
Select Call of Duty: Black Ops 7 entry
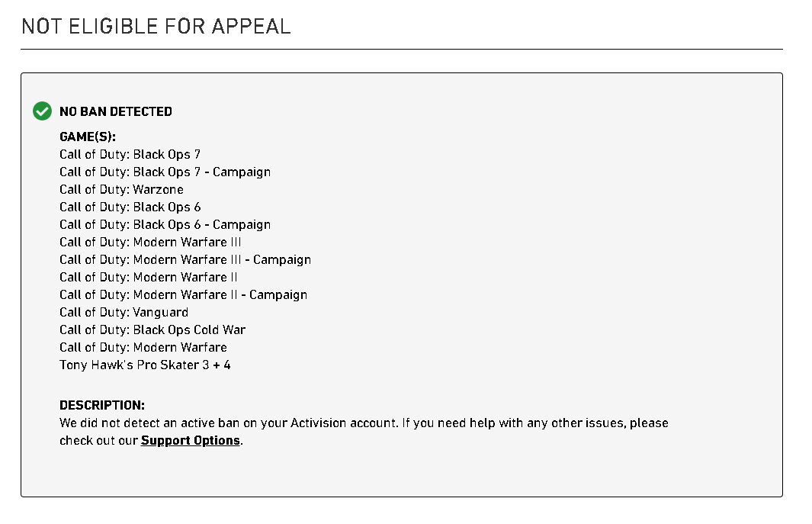point(130,154)
